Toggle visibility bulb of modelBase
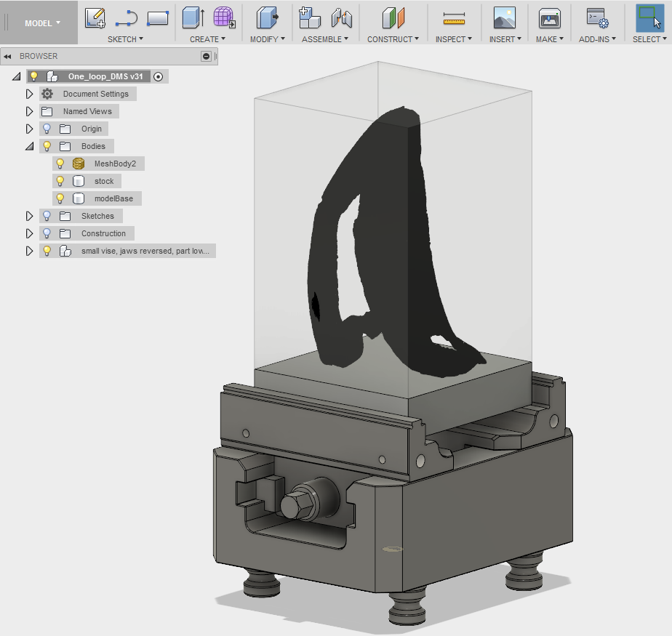The width and height of the screenshot is (672, 636). [x=60, y=198]
